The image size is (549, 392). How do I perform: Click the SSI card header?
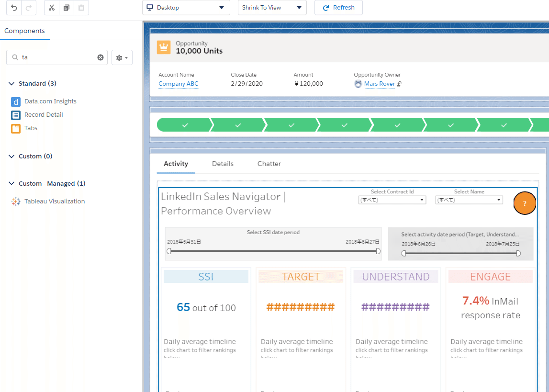pyautogui.click(x=206, y=277)
